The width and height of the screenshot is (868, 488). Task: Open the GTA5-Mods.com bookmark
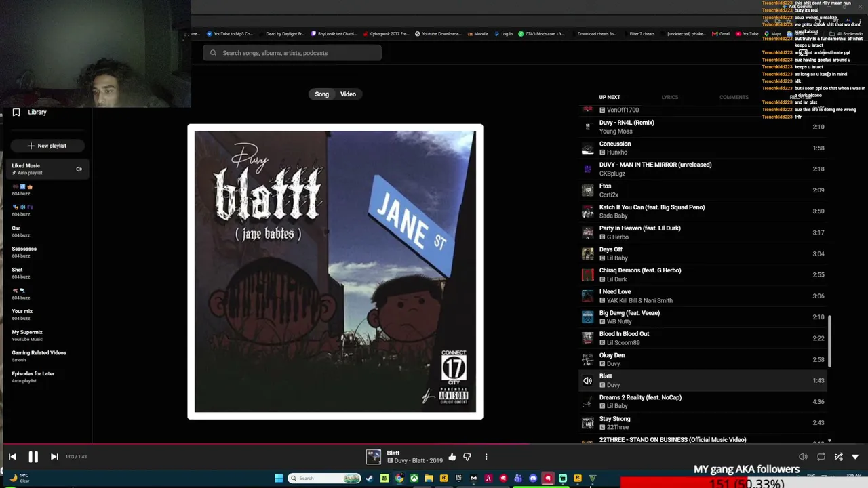pyautogui.click(x=542, y=34)
